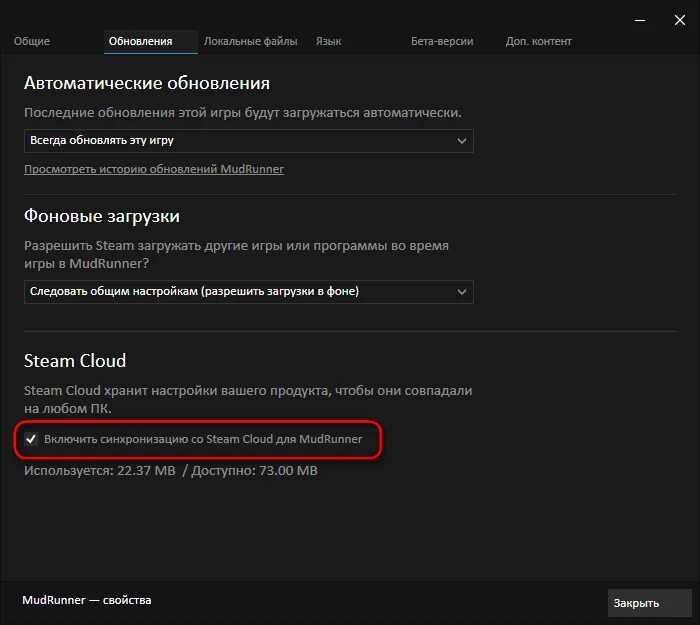Click the Закрыть button

tap(650, 603)
